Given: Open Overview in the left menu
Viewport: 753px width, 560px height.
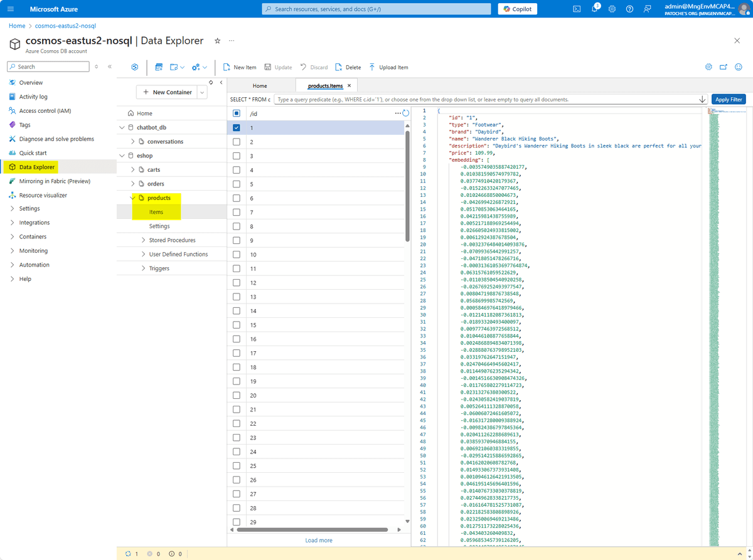Looking at the screenshot, I should coord(31,83).
